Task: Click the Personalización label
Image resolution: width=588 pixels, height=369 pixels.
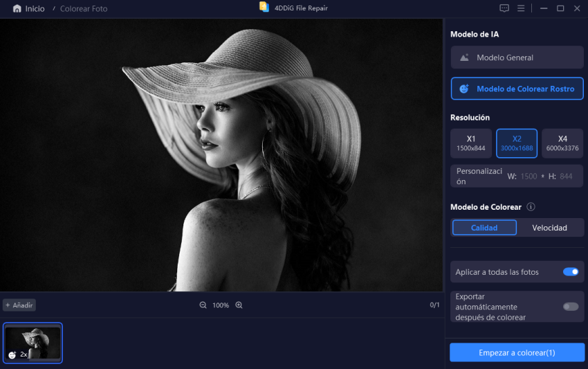Action: (x=479, y=176)
